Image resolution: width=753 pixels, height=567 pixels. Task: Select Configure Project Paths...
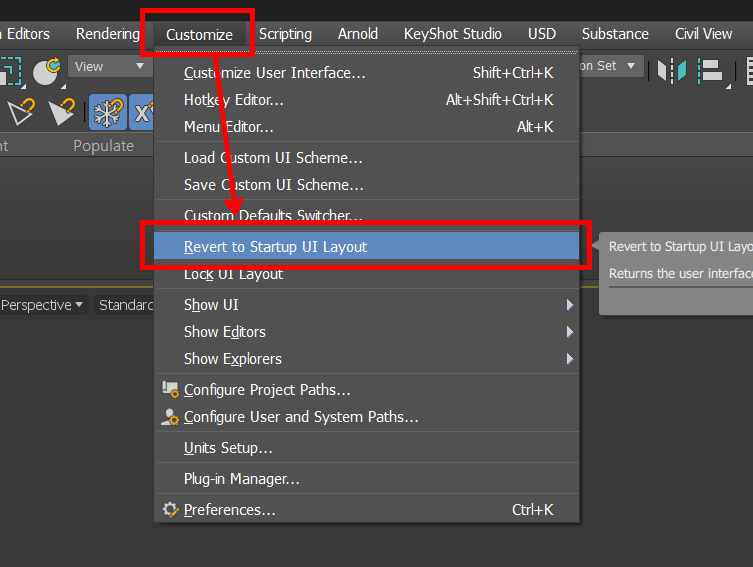tap(367, 390)
